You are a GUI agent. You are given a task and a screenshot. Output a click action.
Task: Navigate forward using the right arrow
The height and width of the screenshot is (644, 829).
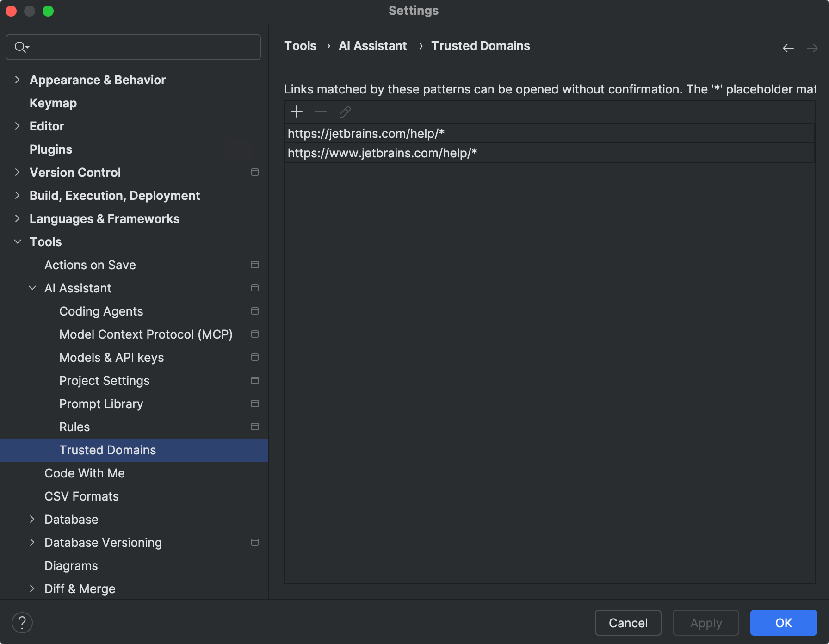812,48
